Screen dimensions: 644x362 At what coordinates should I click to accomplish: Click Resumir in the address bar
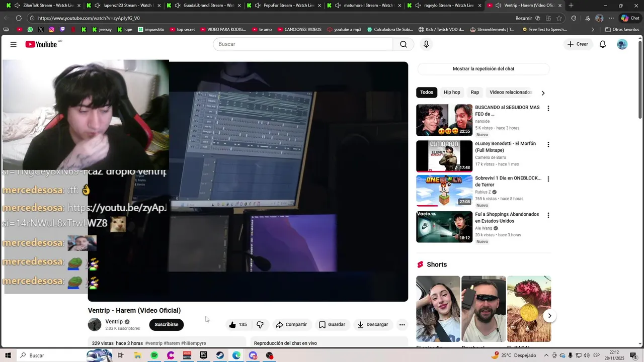(x=523, y=18)
